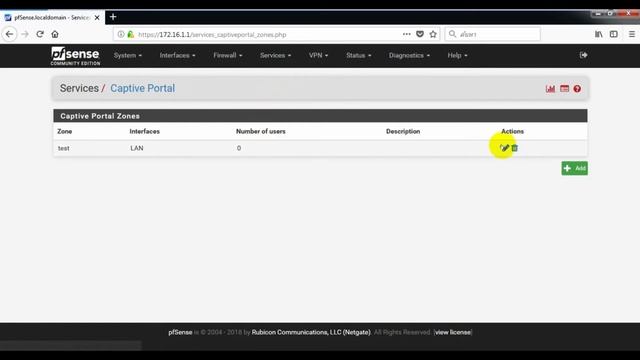
Task: Click the pfSense footer link
Action: (180, 332)
